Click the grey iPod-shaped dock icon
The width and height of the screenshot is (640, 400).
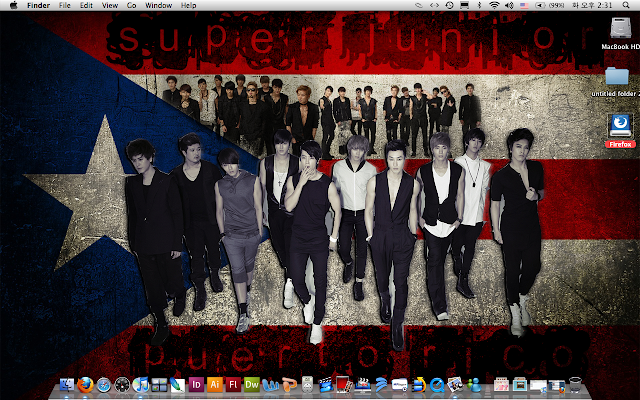307,384
